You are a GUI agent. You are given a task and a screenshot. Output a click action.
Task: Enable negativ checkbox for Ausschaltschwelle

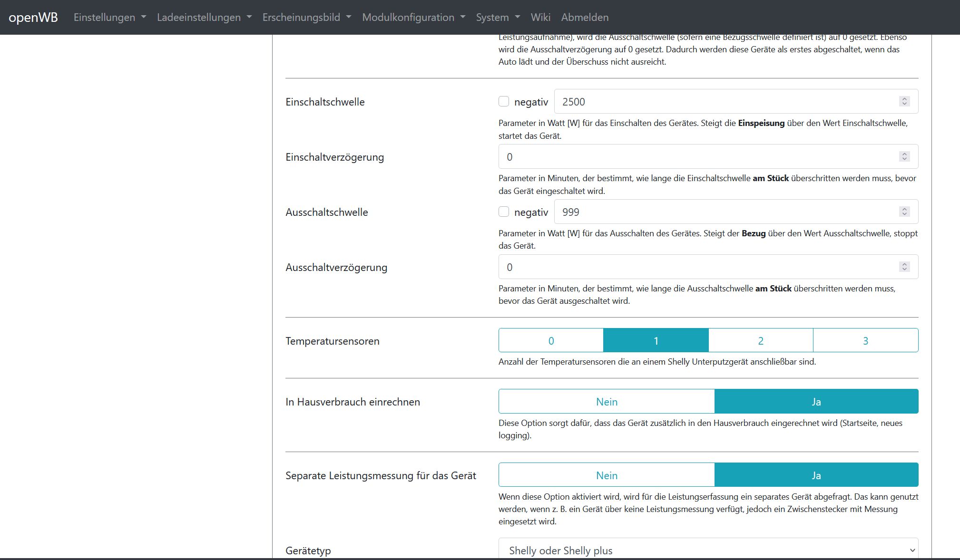tap(504, 212)
